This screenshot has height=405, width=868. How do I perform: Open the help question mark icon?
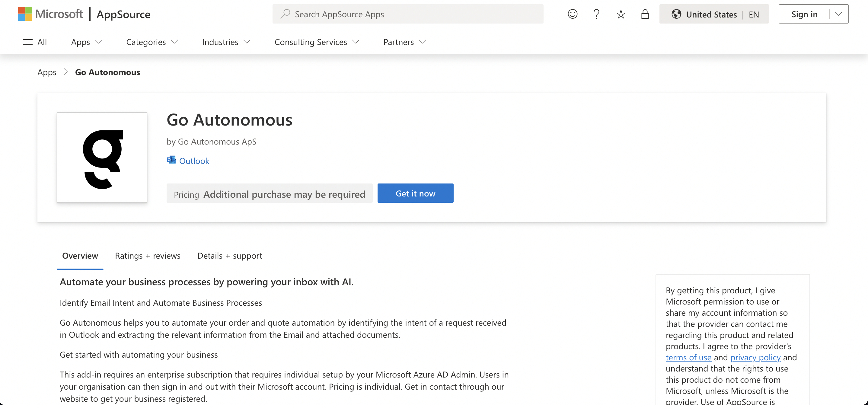pos(596,14)
